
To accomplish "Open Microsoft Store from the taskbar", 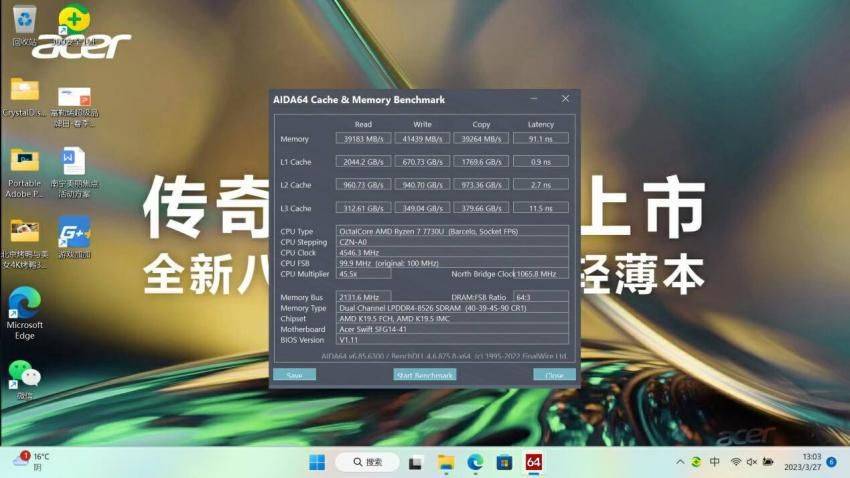I will pyautogui.click(x=504, y=462).
